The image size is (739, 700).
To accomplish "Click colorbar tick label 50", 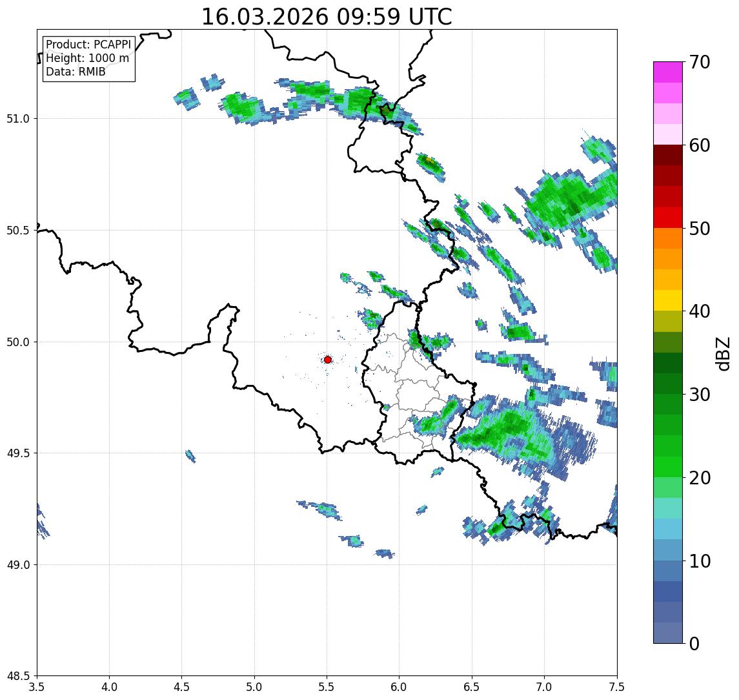I will [x=700, y=229].
